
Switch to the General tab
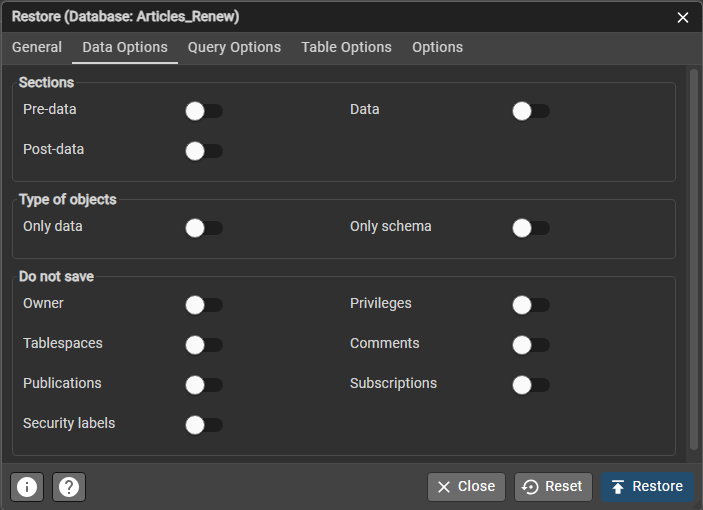(x=37, y=48)
